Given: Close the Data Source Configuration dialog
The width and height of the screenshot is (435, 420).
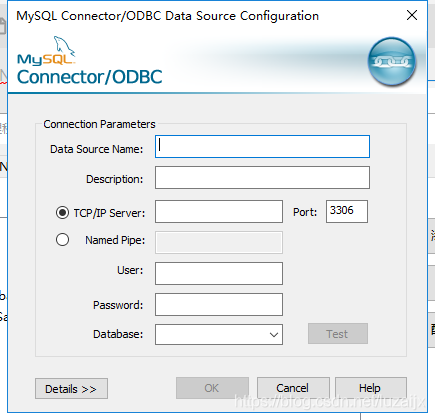Looking at the screenshot, I should click(412, 15).
